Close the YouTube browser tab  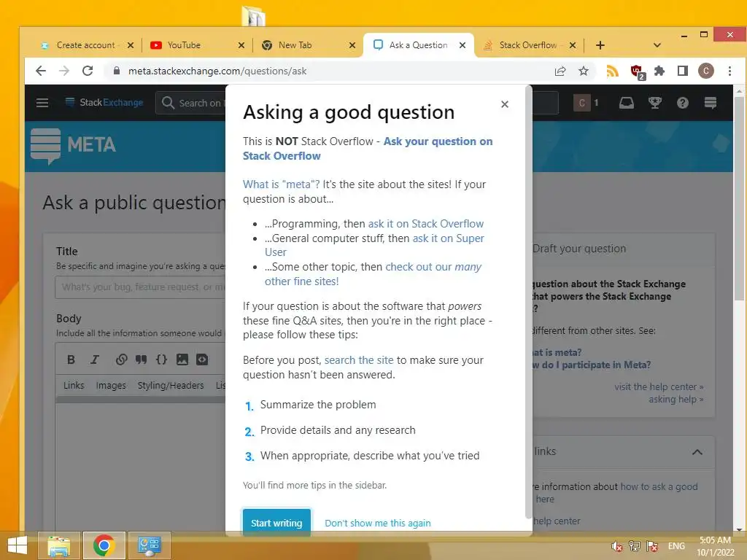(x=241, y=45)
